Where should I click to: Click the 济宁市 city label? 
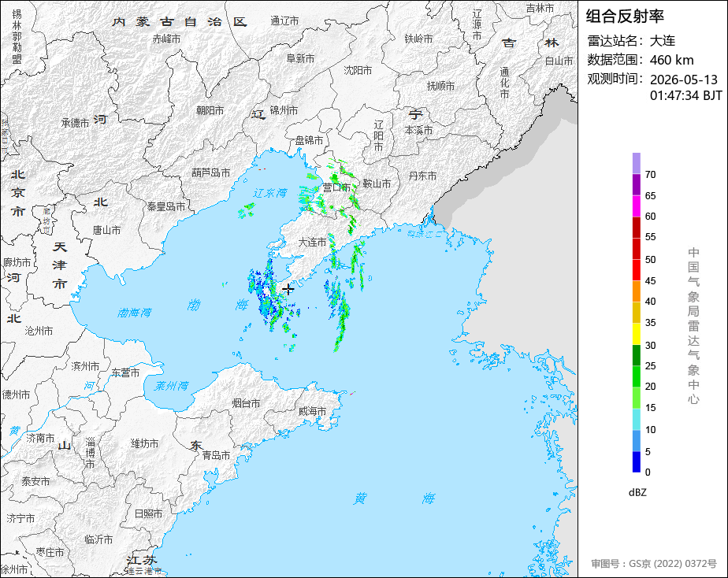[20, 518]
